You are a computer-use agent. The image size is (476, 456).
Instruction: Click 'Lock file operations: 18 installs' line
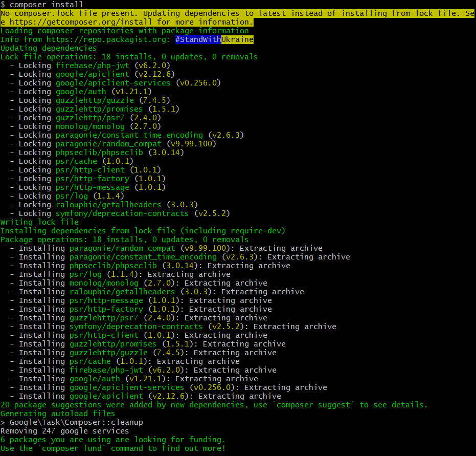click(129, 57)
